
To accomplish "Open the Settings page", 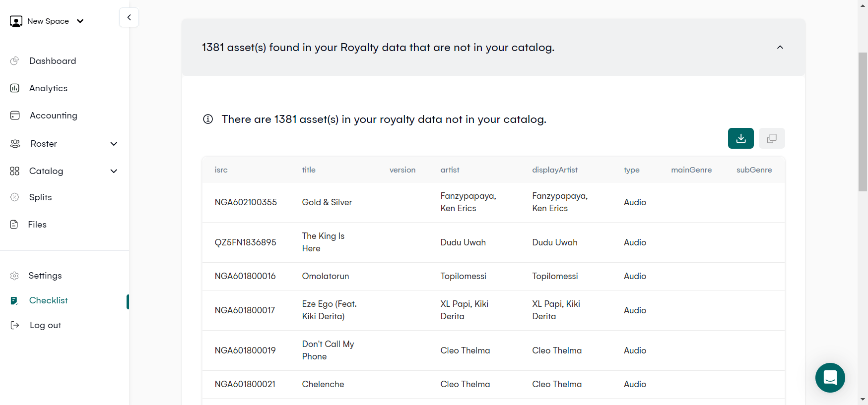I will coord(45,276).
